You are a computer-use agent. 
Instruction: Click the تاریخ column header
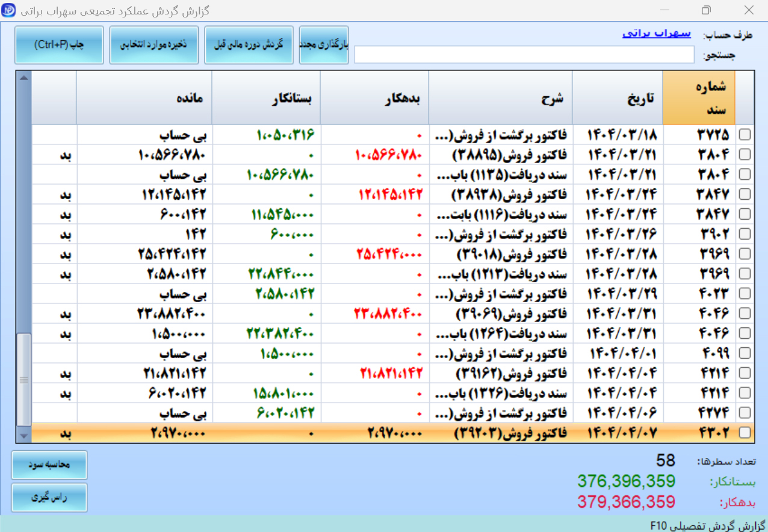[x=618, y=97]
